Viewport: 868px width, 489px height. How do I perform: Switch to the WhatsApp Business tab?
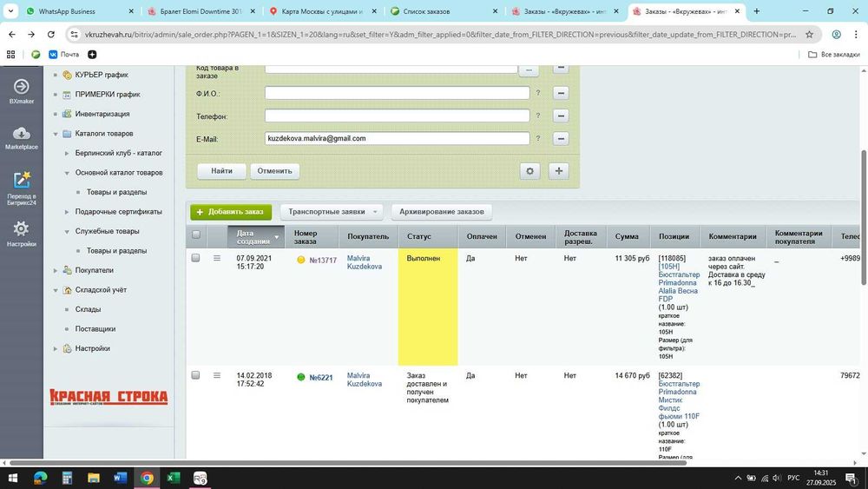80,11
